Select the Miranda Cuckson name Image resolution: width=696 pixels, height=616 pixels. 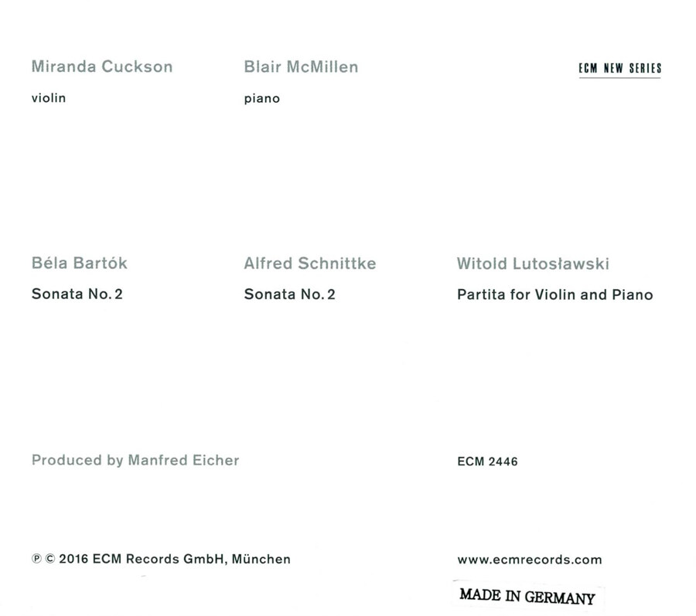click(x=102, y=66)
